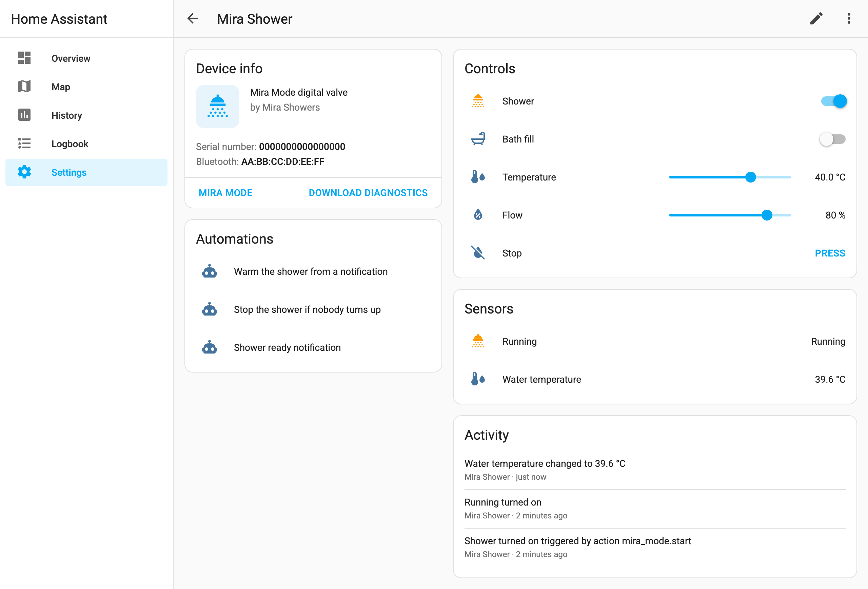This screenshot has width=868, height=589.
Task: Click the Running sensor state value
Action: pyautogui.click(x=828, y=341)
